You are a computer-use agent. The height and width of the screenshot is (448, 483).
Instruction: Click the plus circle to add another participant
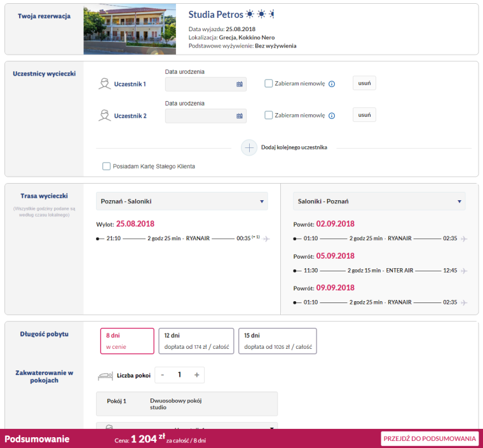pos(248,147)
